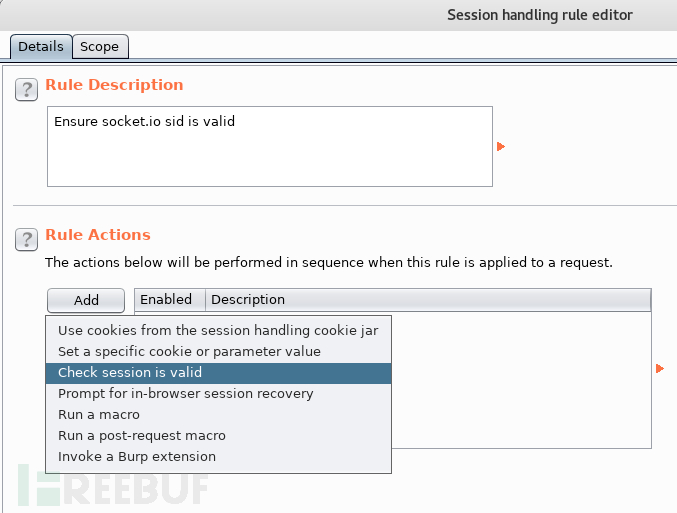
Task: Switch to the Details tab
Action: (41, 46)
